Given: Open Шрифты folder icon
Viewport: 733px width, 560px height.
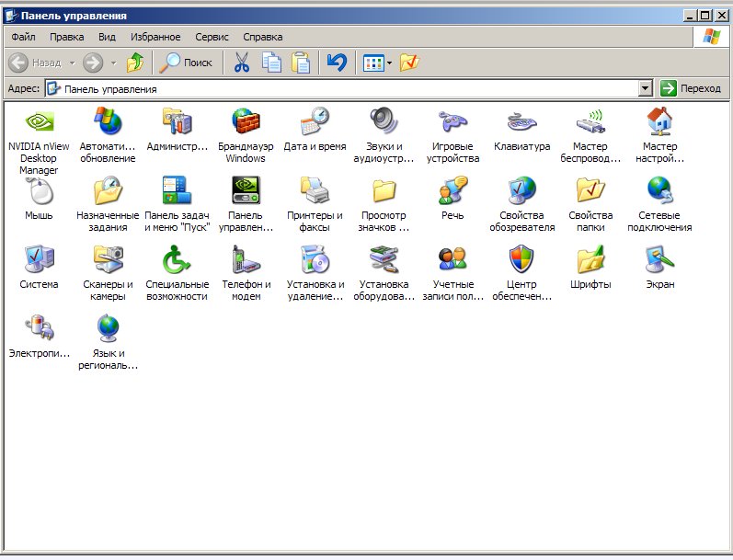Looking at the screenshot, I should (590, 259).
